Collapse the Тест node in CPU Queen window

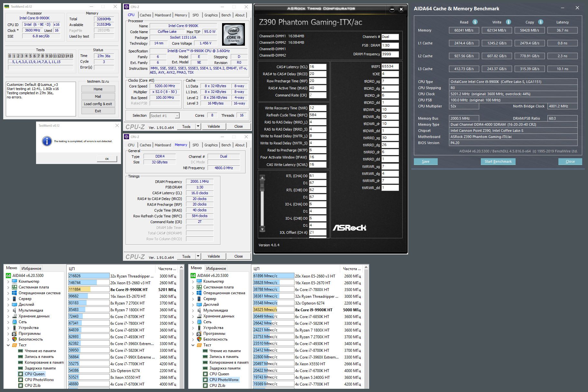tap(8, 345)
